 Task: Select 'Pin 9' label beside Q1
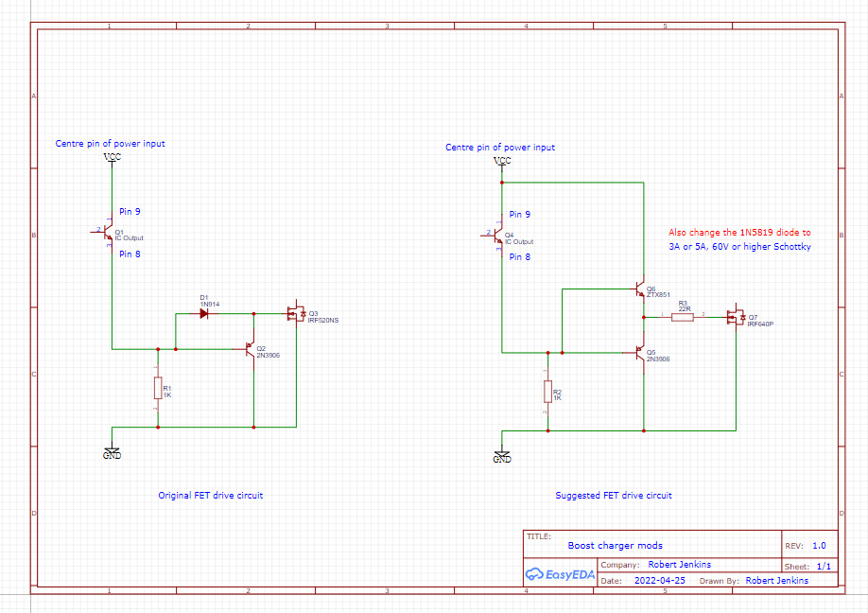pyautogui.click(x=130, y=212)
